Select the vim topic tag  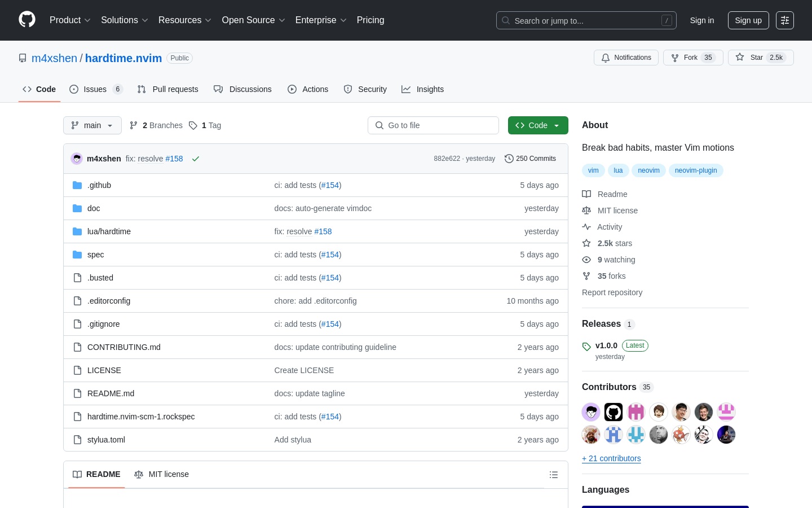(593, 170)
